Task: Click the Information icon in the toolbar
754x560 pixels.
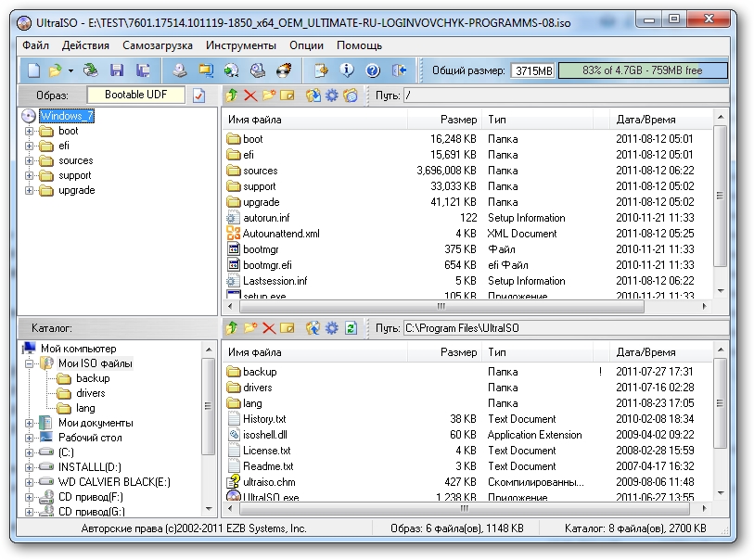Action: [x=347, y=70]
